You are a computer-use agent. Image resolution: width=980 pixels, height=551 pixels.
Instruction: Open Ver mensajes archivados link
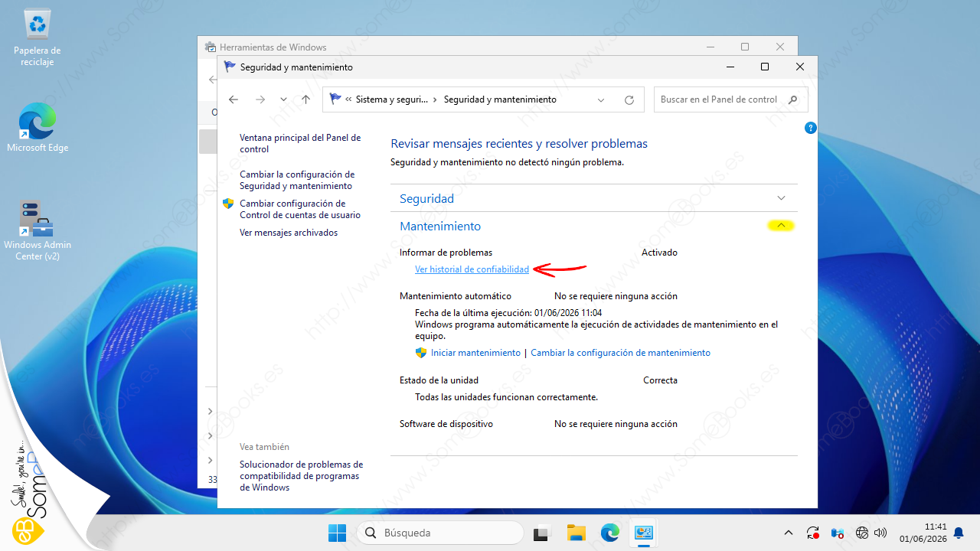coord(289,233)
